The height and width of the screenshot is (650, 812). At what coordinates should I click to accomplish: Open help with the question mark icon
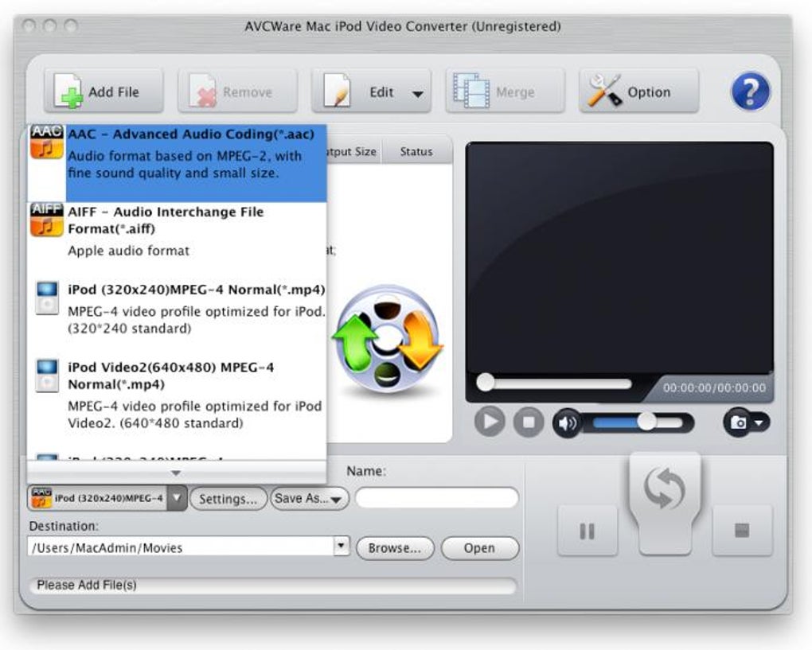click(x=751, y=91)
